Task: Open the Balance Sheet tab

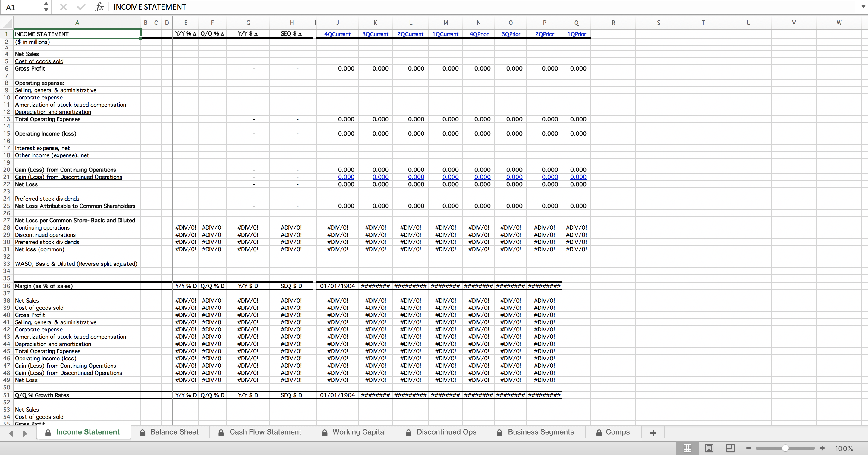Action: [169, 432]
